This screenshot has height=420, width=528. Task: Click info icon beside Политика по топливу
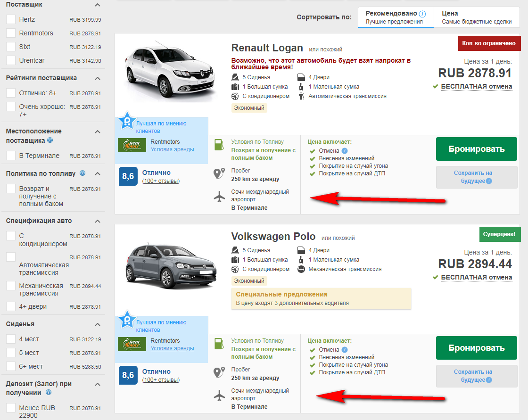click(x=82, y=173)
